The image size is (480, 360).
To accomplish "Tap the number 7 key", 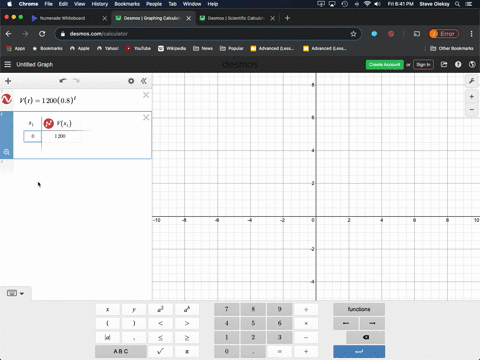I will point(227,309).
